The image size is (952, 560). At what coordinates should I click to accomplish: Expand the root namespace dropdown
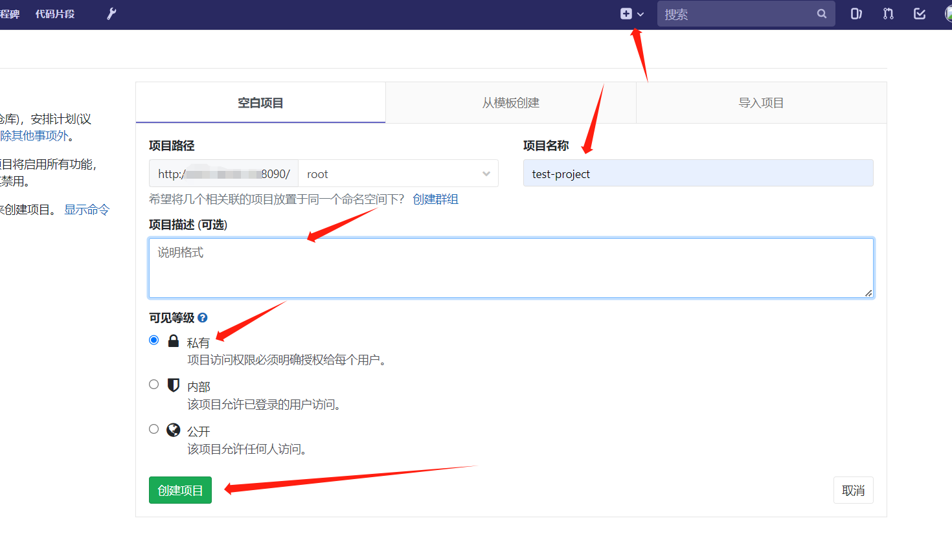point(398,174)
